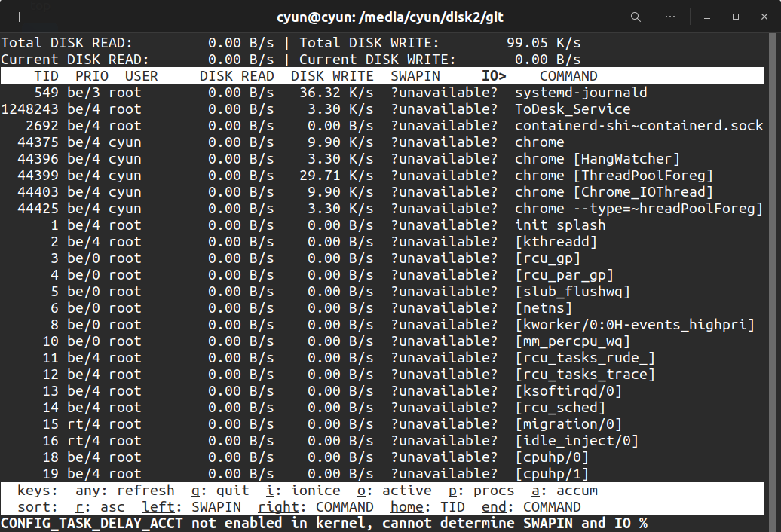
Task: Click the Total DISK READ label
Action: (x=67, y=43)
